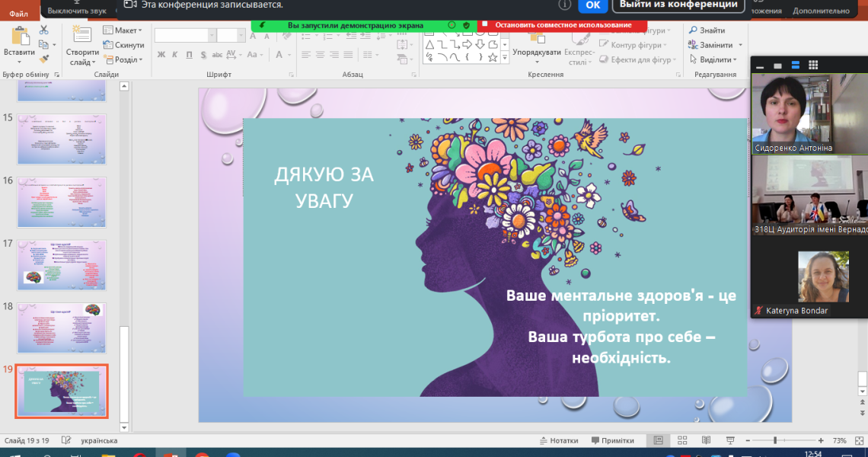Toggle left text alignment

[306, 54]
